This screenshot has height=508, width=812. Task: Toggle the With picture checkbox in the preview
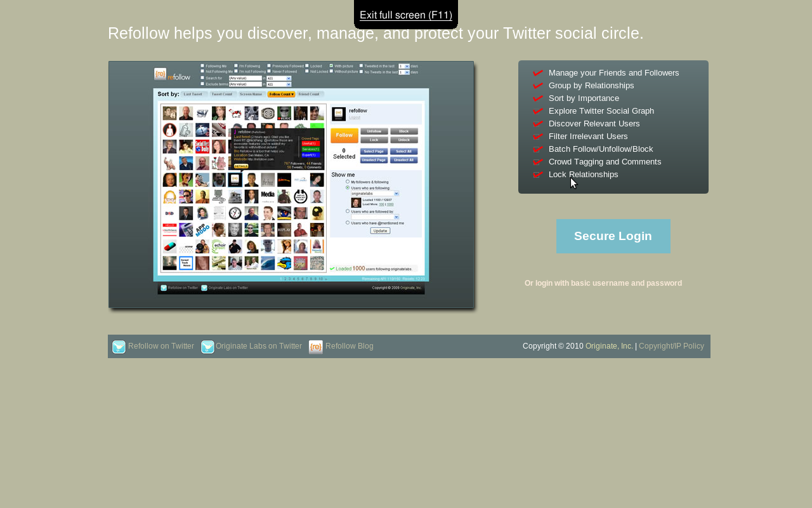point(331,65)
